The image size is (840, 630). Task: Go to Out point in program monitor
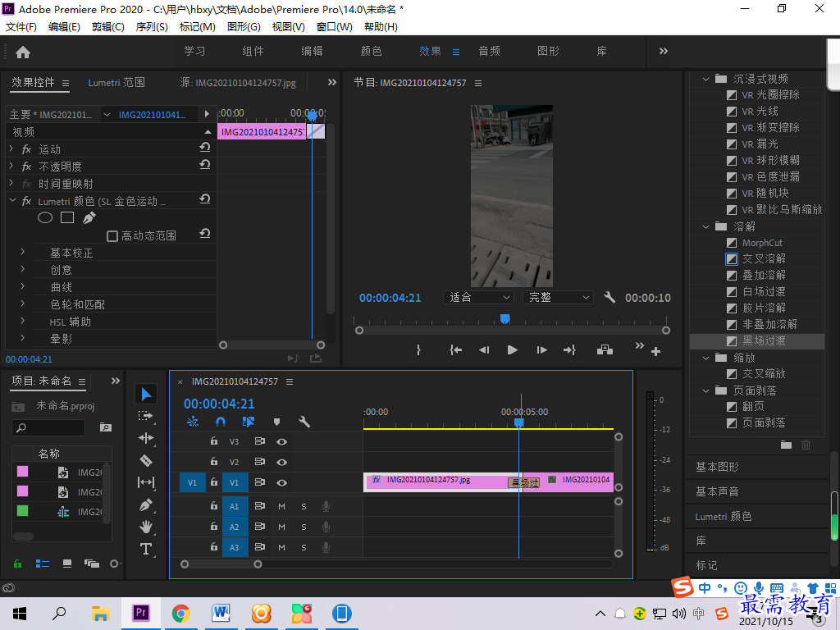click(569, 349)
